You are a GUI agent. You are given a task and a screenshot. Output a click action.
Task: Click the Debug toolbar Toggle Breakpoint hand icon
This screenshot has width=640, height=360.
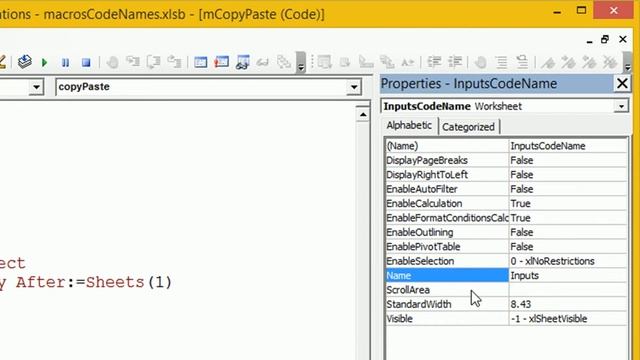coord(112,62)
